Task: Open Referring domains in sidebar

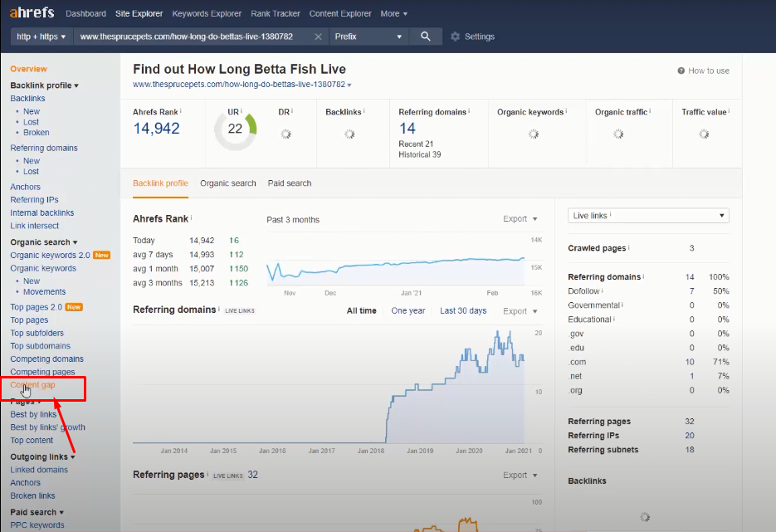Action: pos(44,148)
